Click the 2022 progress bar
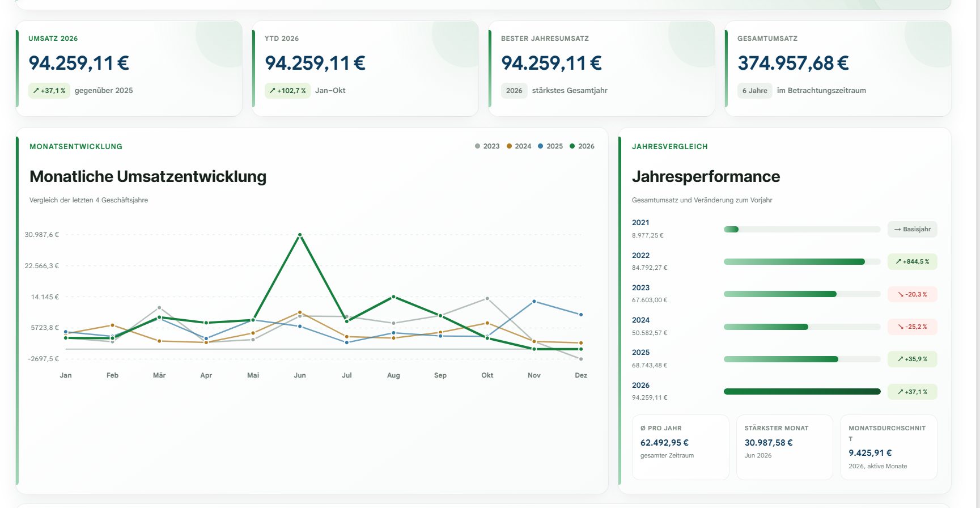 [802, 261]
